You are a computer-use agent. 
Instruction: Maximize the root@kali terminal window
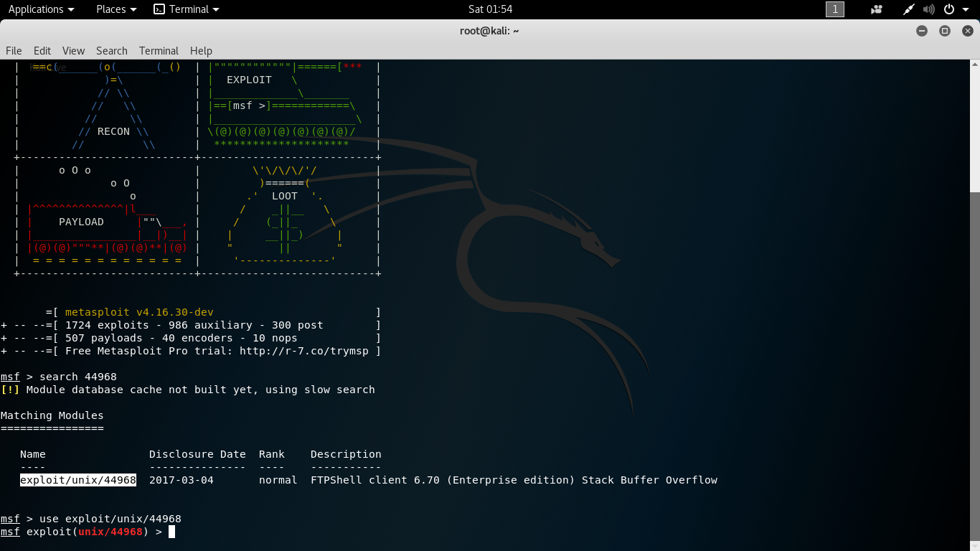pyautogui.click(x=945, y=31)
